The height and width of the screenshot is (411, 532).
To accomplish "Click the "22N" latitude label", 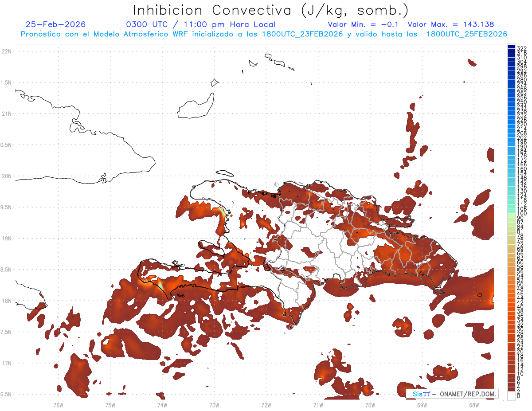I will click(6, 51).
